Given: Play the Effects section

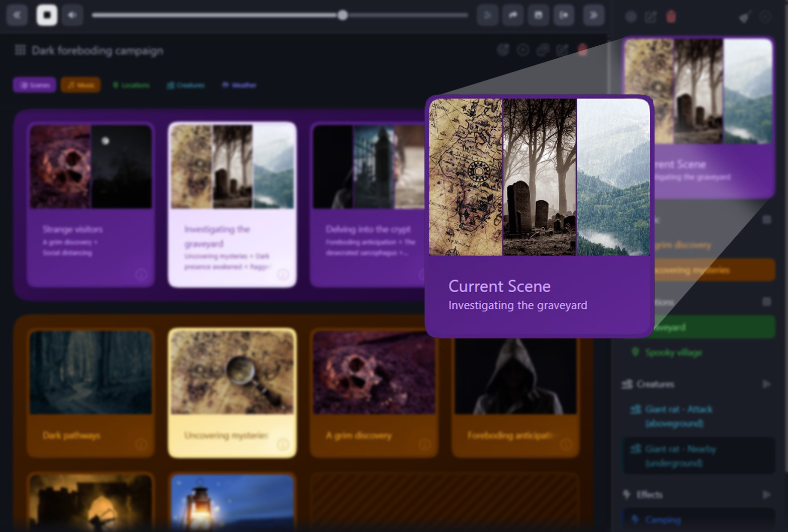Looking at the screenshot, I should pos(766,495).
